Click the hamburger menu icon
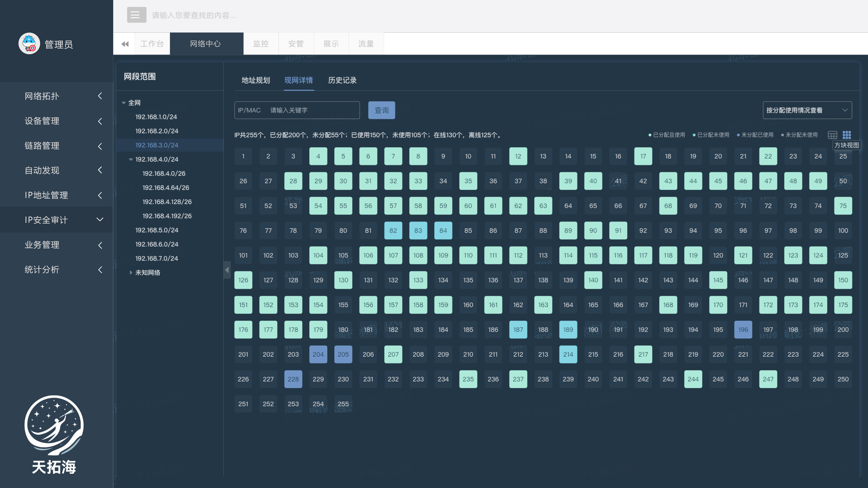Screen dimensions: 868x488 coord(137,15)
